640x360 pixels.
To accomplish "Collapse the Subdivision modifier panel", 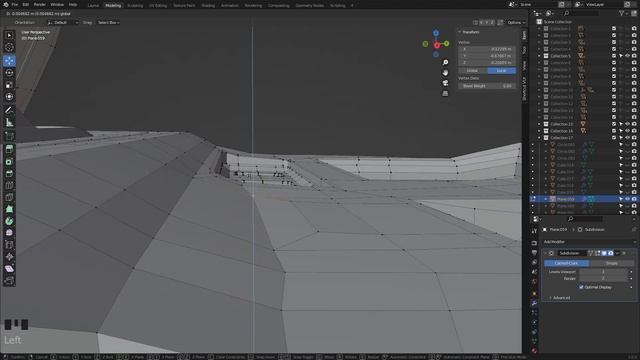I will (545, 253).
